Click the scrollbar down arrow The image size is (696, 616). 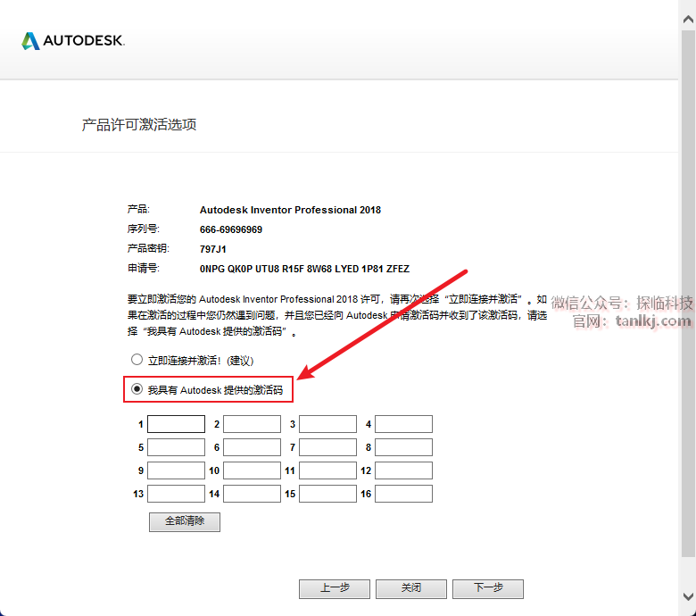tap(689, 596)
